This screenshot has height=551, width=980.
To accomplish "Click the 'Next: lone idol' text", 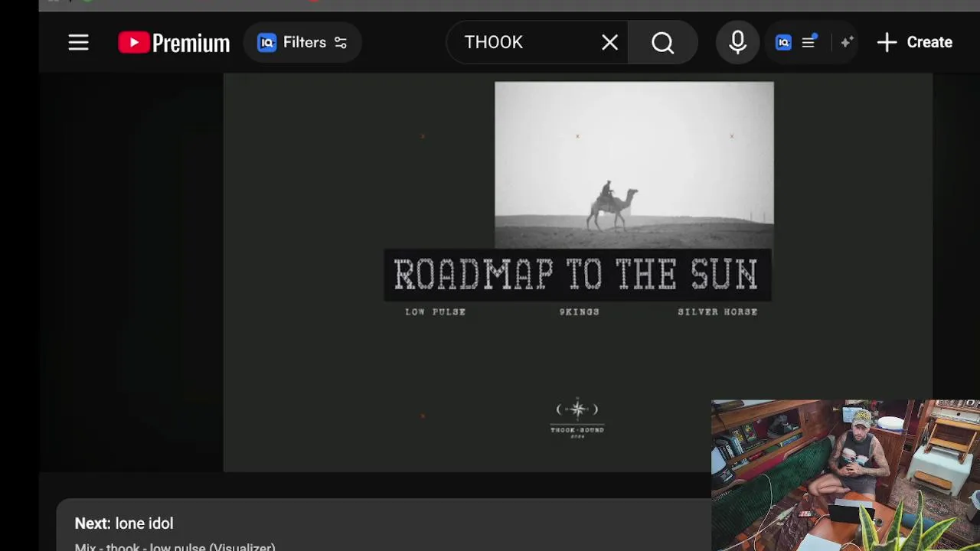I will (124, 523).
